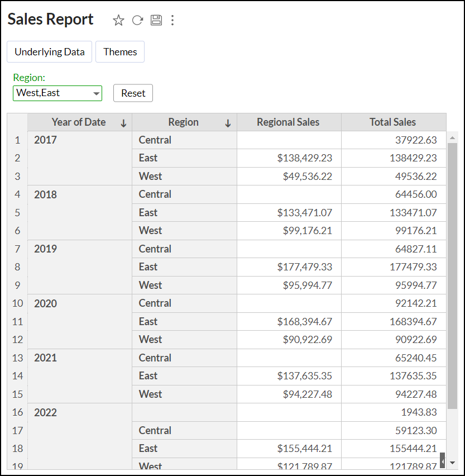Open the Region filter dropdown

click(x=96, y=93)
